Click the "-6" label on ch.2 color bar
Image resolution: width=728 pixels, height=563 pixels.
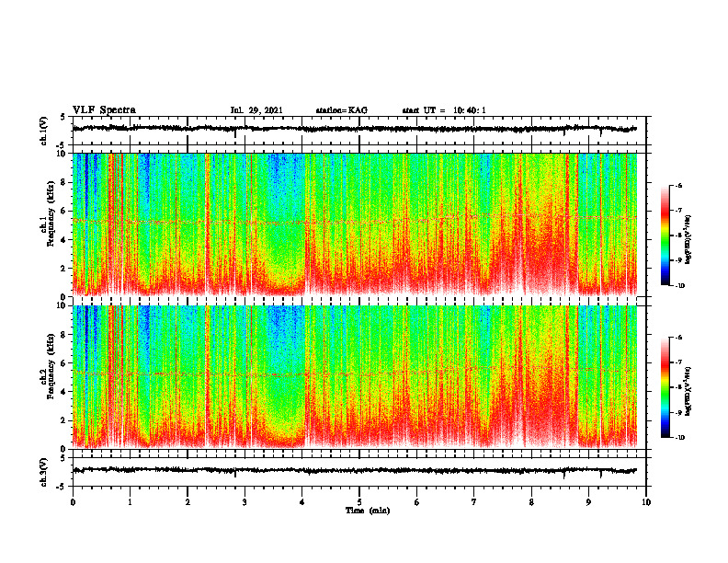pyautogui.click(x=679, y=338)
